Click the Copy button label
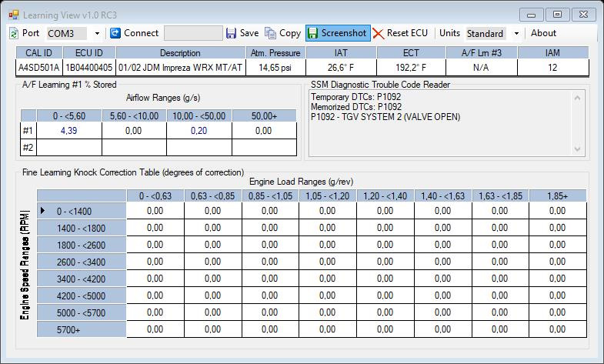Viewport: 604px width, 364px height. coord(290,34)
